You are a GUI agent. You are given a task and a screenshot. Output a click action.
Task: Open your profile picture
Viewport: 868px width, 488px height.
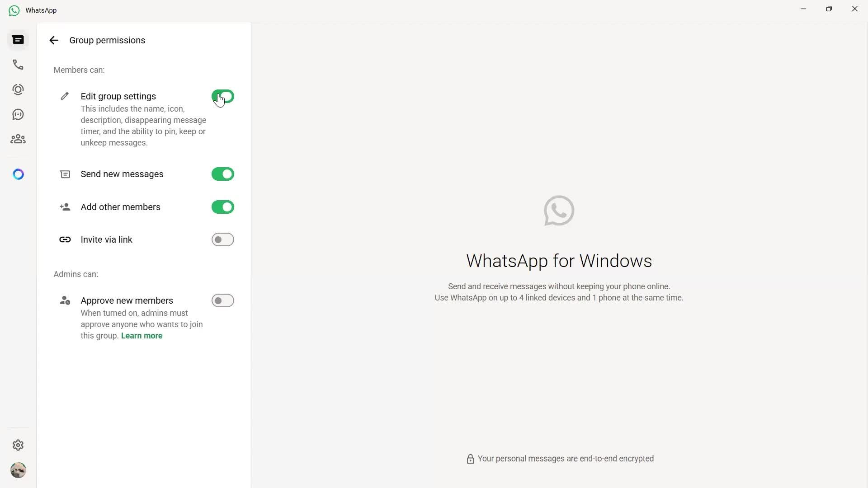coord(18,470)
